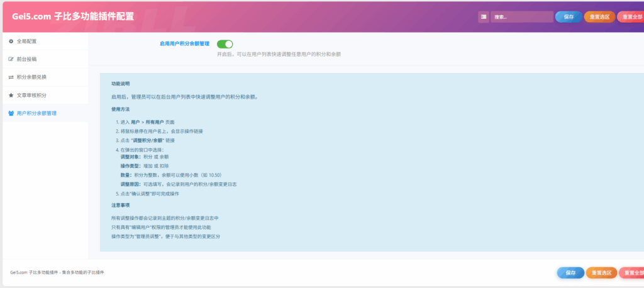This screenshot has height=288, width=644.
Task: Click the note 操作类型为"管理员调整"
Action: pos(166,236)
